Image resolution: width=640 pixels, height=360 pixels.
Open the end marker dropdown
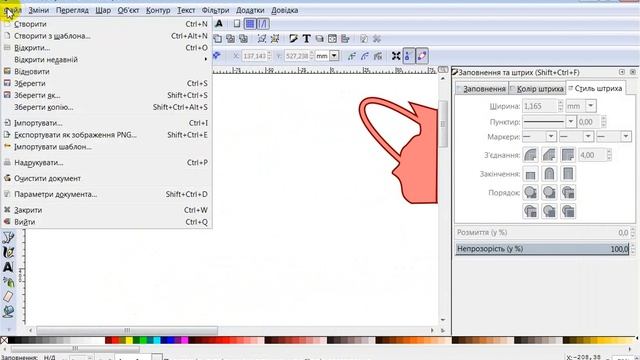tap(626, 136)
